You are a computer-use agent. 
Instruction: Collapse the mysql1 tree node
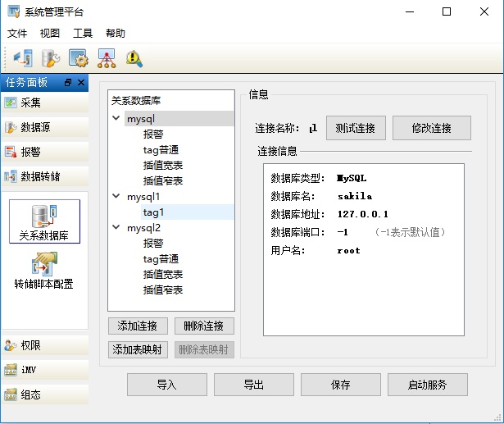coord(116,197)
